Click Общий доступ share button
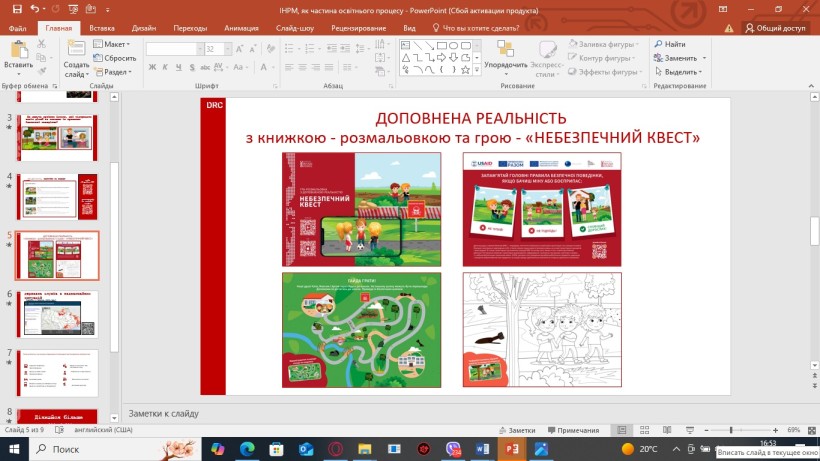Image resolution: width=820 pixels, height=461 pixels. coord(776,28)
